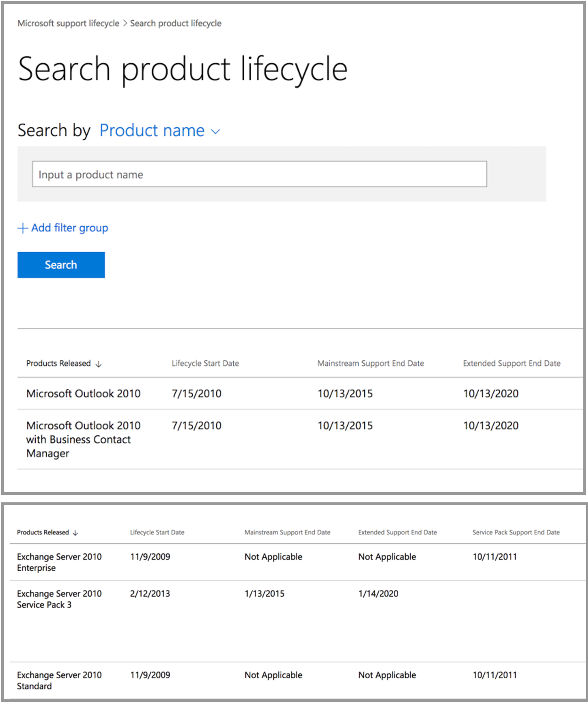This screenshot has height=704, width=588.
Task: Select Standard extended Not Applicable cell
Action: 387,675
